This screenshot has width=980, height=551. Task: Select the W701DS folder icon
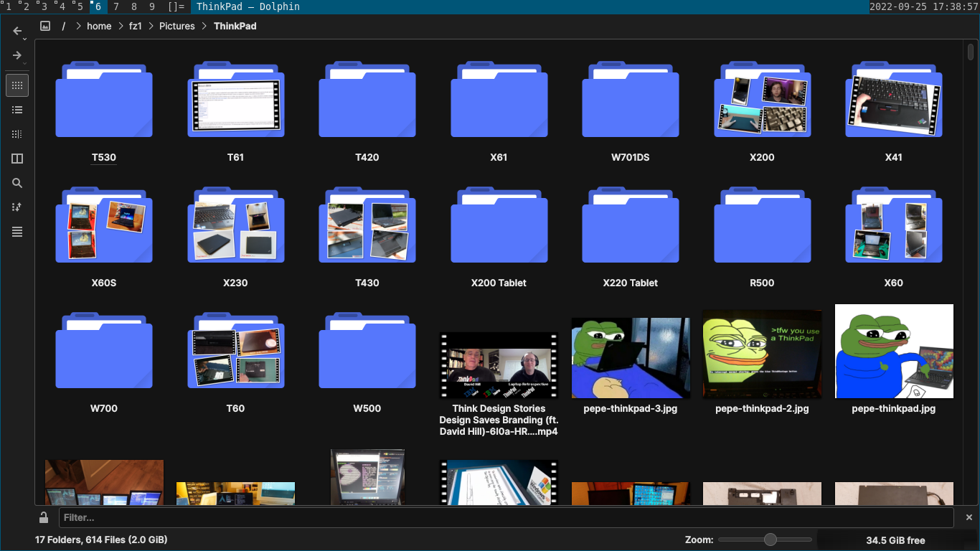pos(631,99)
